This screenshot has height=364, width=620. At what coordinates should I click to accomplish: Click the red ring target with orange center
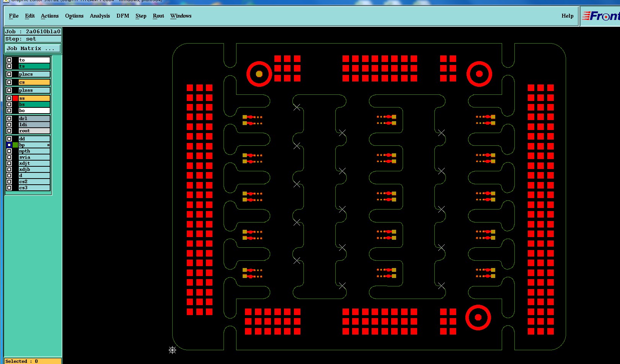pyautogui.click(x=259, y=74)
